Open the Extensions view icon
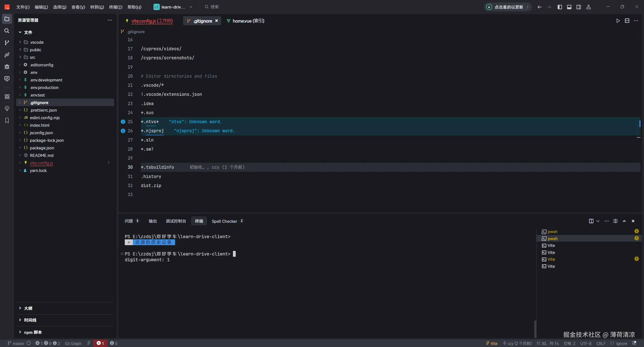644x347 pixels. (7, 97)
